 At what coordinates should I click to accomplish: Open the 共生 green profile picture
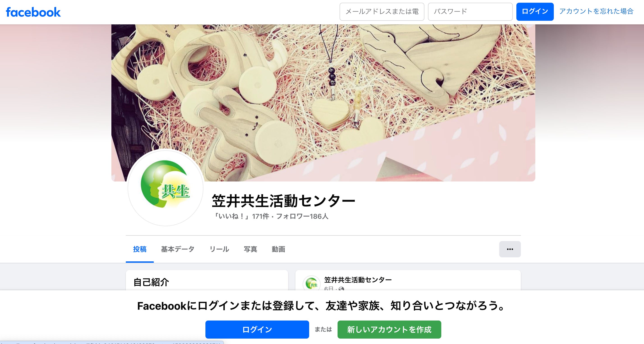(x=166, y=188)
